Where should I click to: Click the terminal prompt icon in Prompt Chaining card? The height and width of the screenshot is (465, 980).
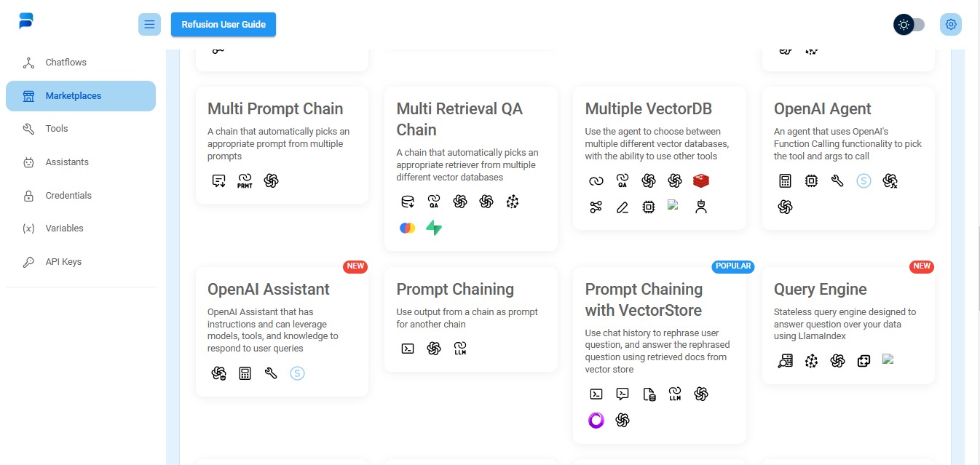(x=408, y=349)
